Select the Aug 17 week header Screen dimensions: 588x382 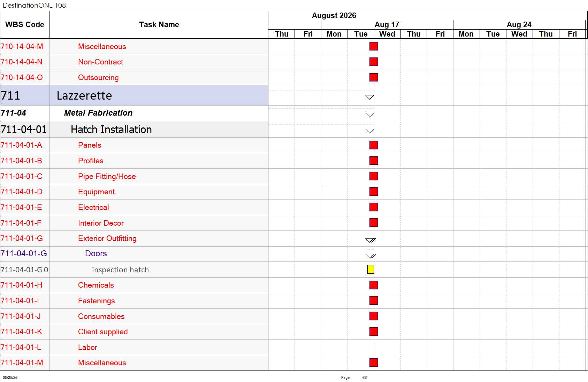point(387,25)
